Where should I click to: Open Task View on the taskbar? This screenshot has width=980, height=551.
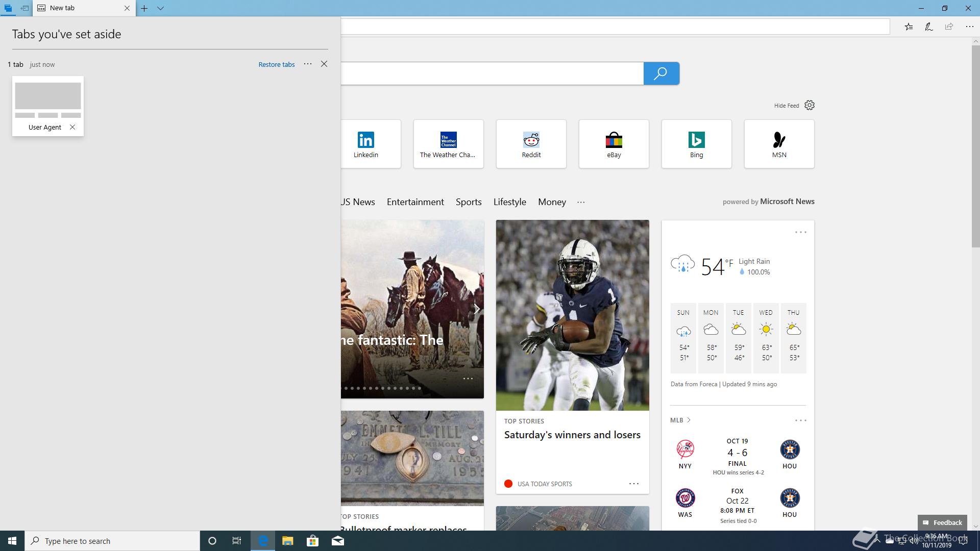click(237, 541)
